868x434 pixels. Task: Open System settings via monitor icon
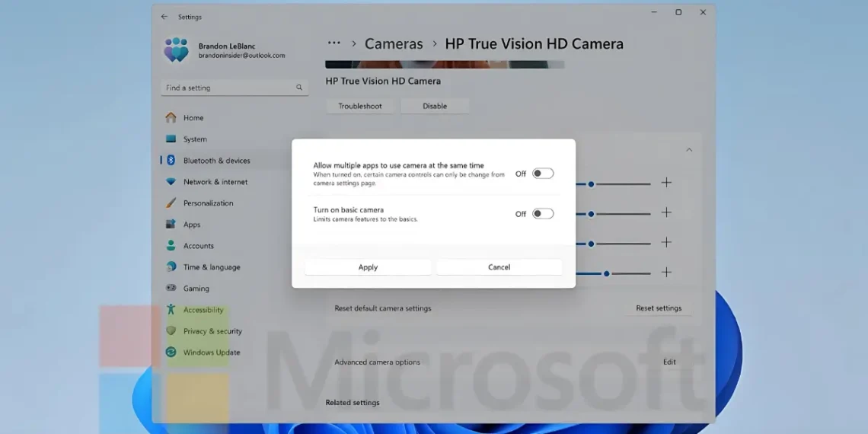point(171,139)
